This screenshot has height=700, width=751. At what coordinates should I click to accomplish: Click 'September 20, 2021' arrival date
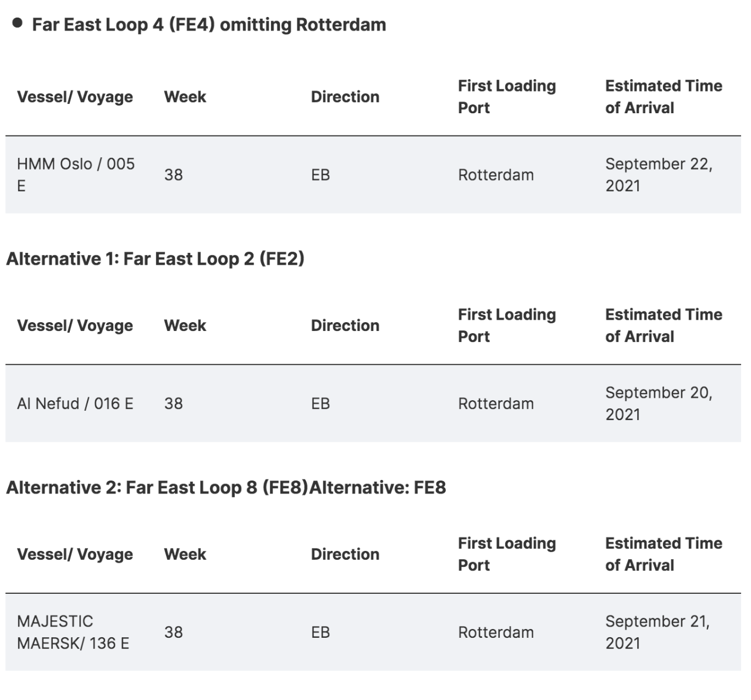point(658,403)
